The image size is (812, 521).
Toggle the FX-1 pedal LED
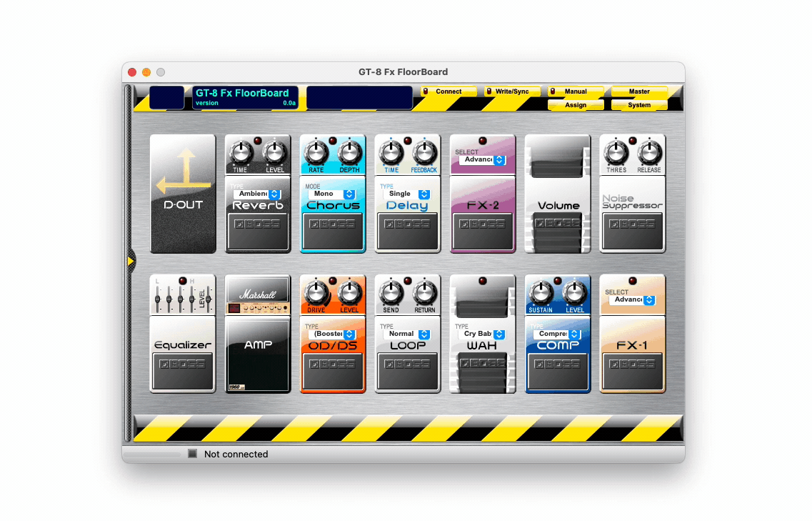[x=632, y=280]
